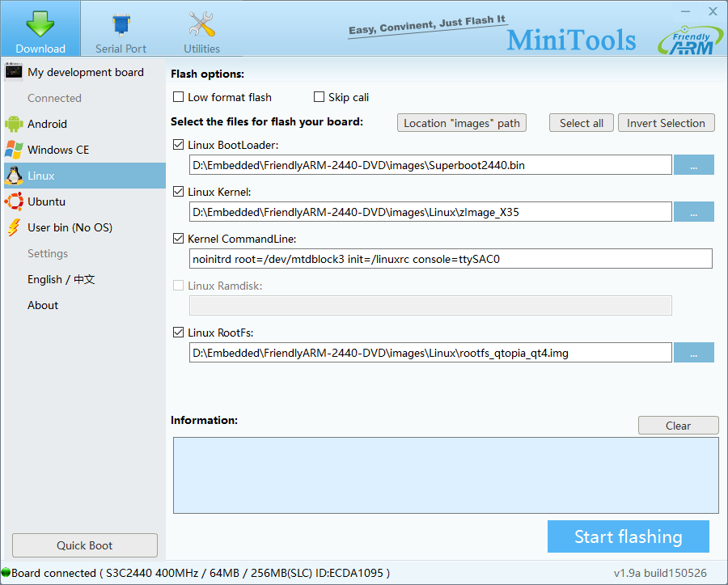
Task: Click the MiniTools title text
Action: coord(571,40)
